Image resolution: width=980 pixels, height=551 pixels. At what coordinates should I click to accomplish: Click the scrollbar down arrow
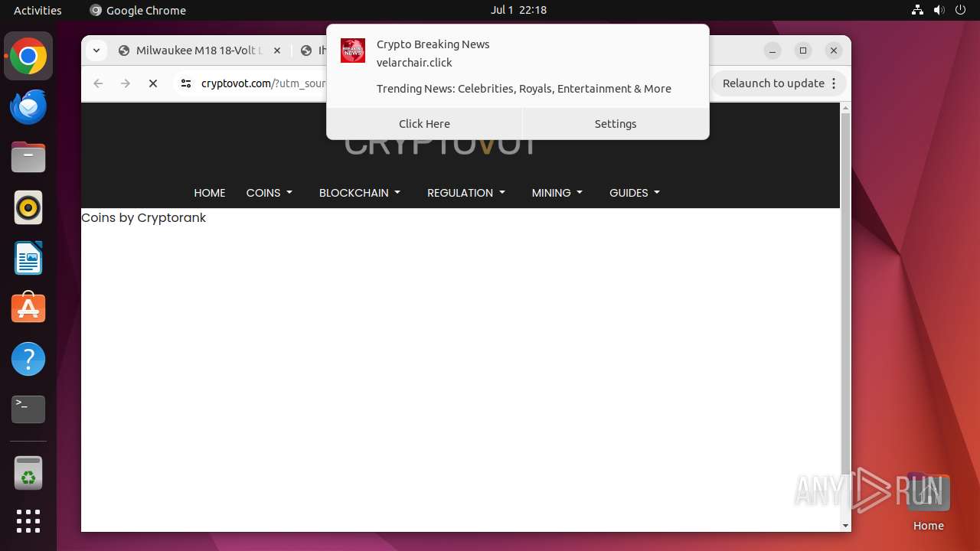[x=845, y=526]
